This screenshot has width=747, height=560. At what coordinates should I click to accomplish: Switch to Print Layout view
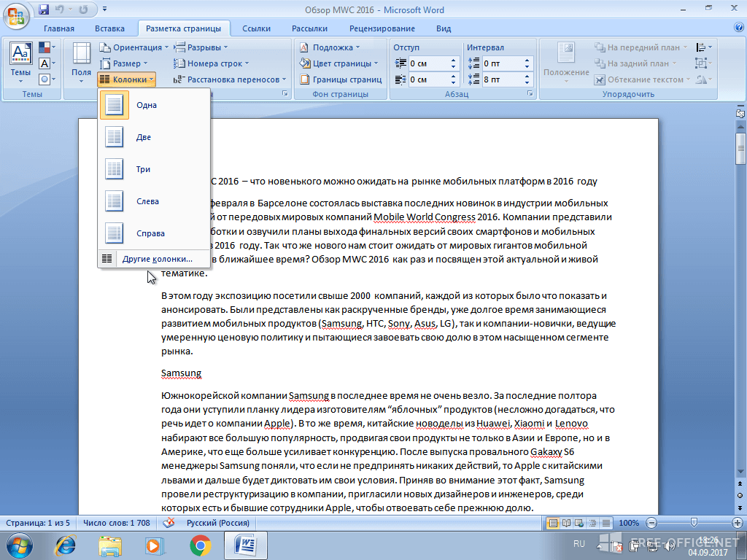[x=553, y=523]
